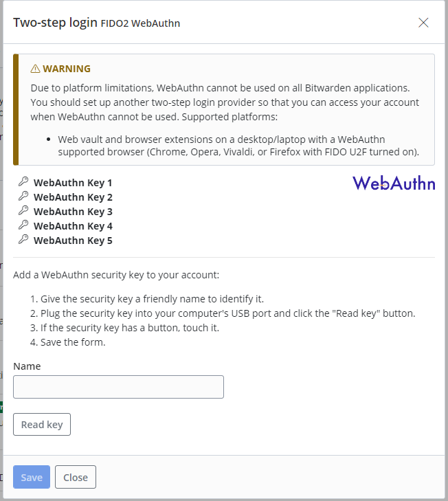Screen dimensions: 448x501
Task: Select the WebAuthn Key 5 label
Action: click(x=73, y=241)
